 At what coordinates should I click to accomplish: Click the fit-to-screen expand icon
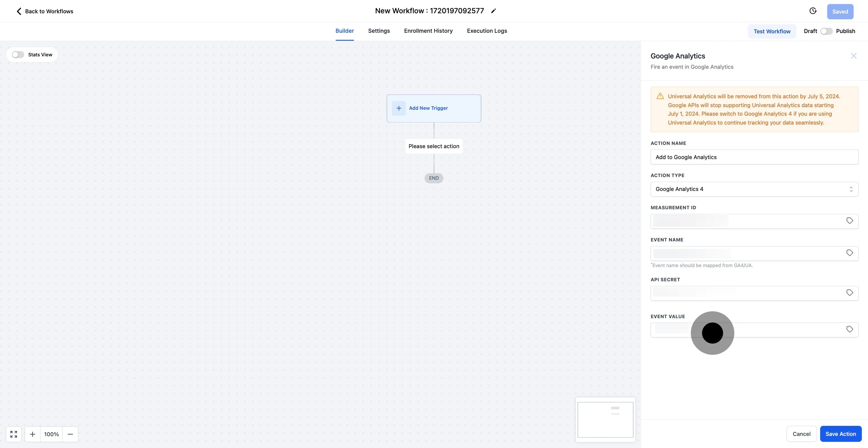(14, 434)
